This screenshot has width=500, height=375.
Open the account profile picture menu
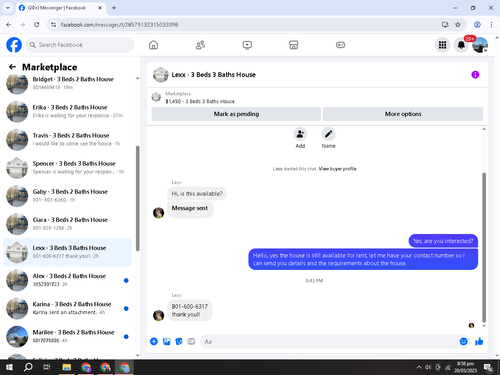[x=480, y=45]
